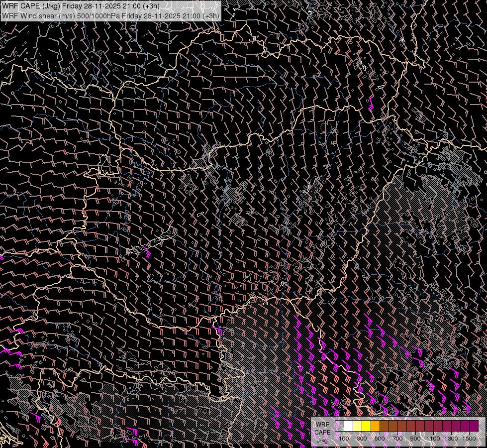Click the 1100 legend tick label
Screen dimensions: 487x448
click(x=433, y=439)
